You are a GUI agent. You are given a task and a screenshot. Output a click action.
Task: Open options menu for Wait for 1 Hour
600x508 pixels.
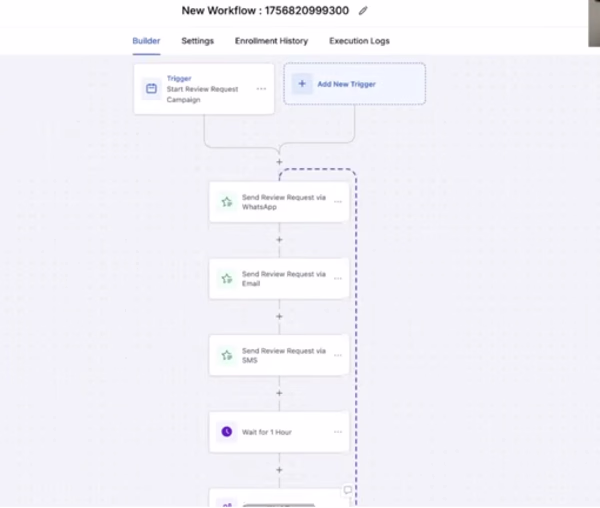pyautogui.click(x=338, y=432)
